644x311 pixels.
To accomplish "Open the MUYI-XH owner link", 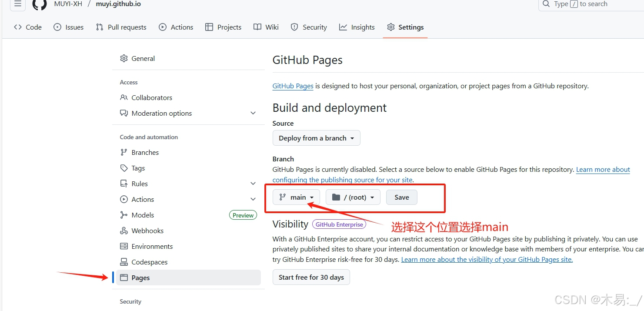I will point(68,4).
